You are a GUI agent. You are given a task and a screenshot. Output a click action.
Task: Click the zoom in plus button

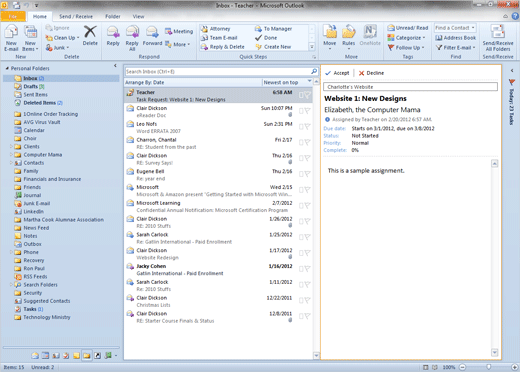514,367
